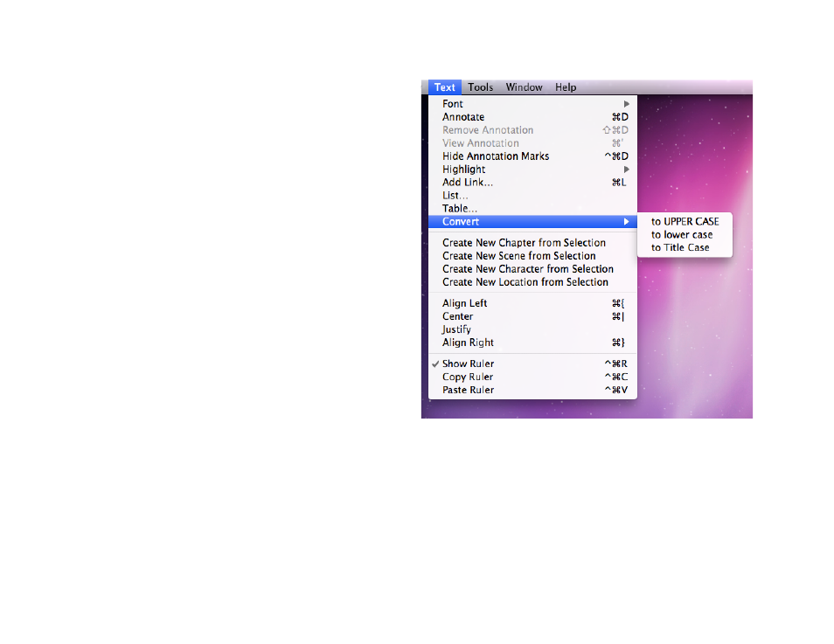Convert selection to UPPER CASE

(685, 222)
